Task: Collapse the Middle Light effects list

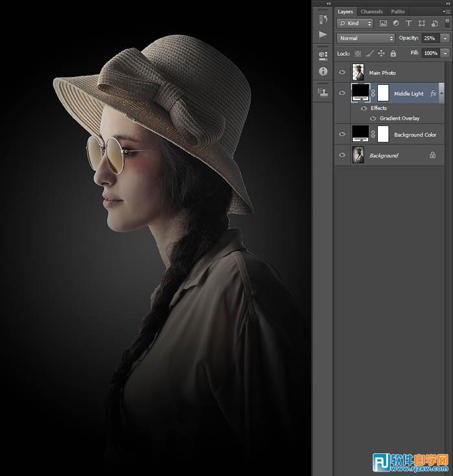Action: coord(443,94)
